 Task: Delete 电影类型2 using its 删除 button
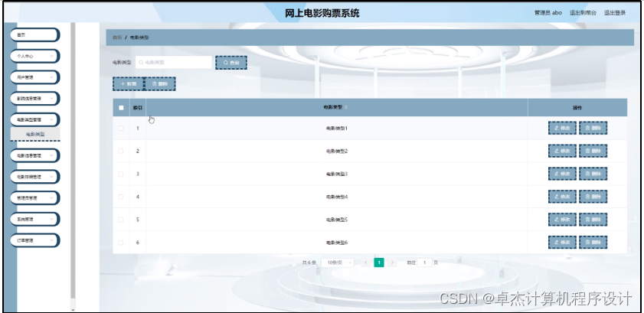[593, 152]
